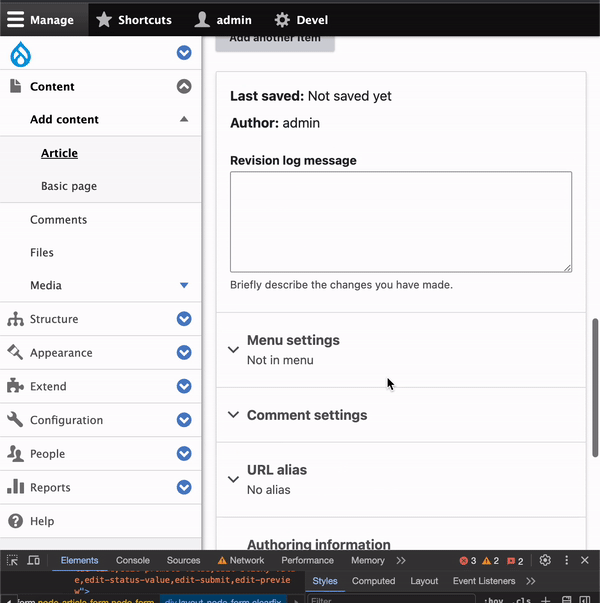This screenshot has width=600, height=603.
Task: Expand the Structure menu chevron
Action: point(183,319)
